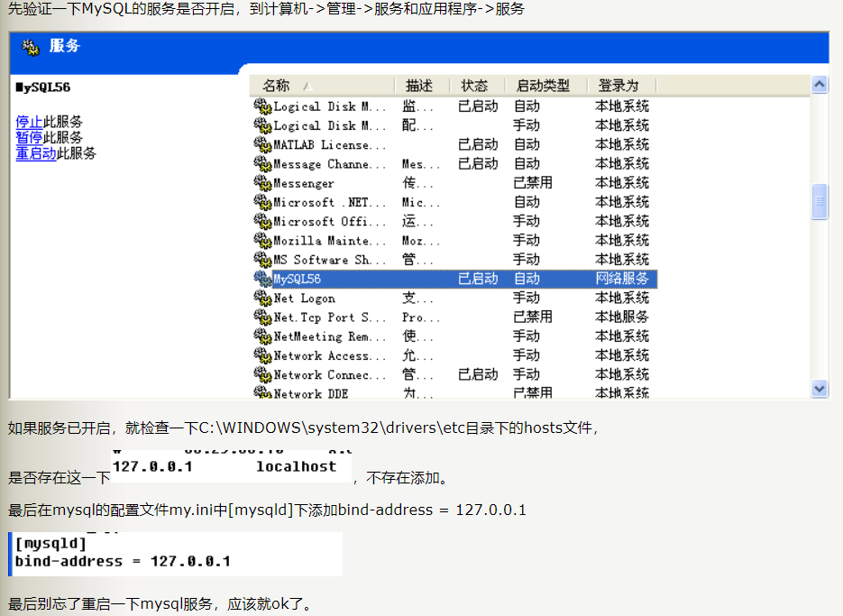Click the NetMeeting Remote service icon
843x616 pixels.
(262, 336)
